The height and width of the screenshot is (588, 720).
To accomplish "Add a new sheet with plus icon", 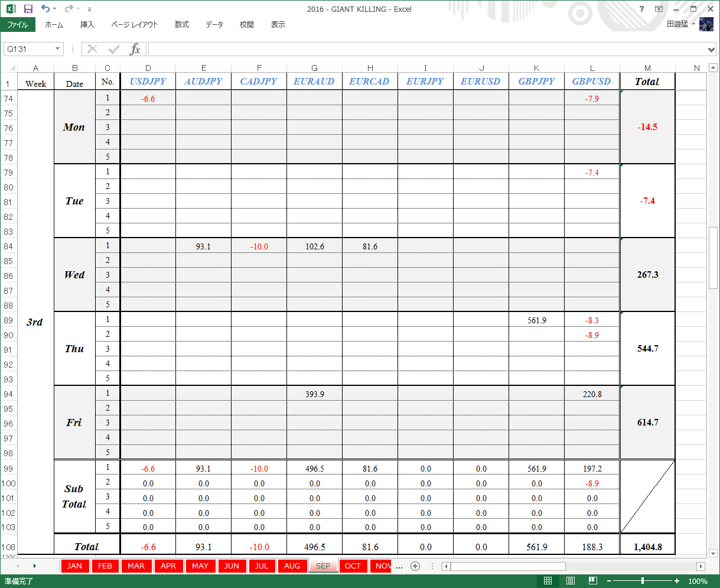I will pyautogui.click(x=415, y=566).
